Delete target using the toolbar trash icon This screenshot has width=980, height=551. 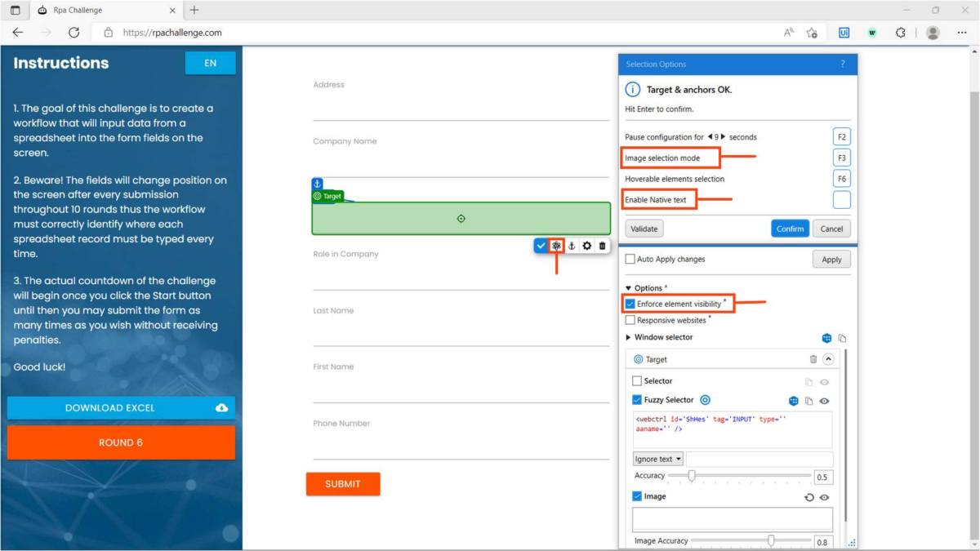[603, 246]
